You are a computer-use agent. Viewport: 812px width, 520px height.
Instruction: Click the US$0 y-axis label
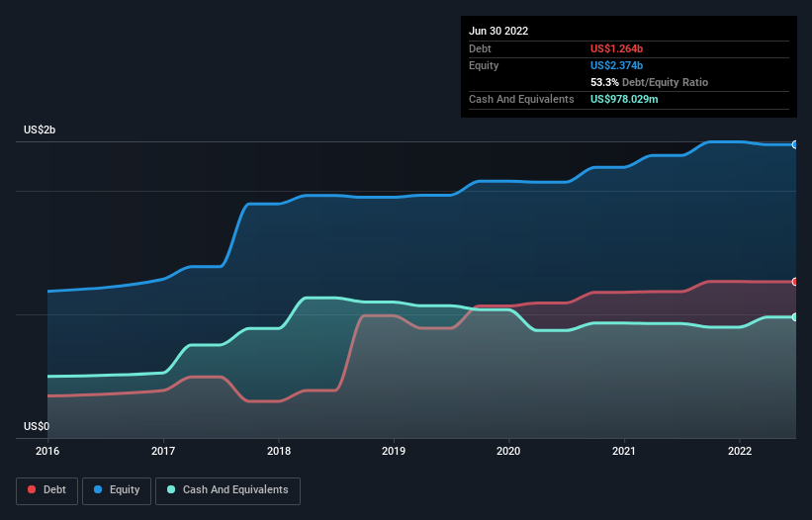point(37,426)
